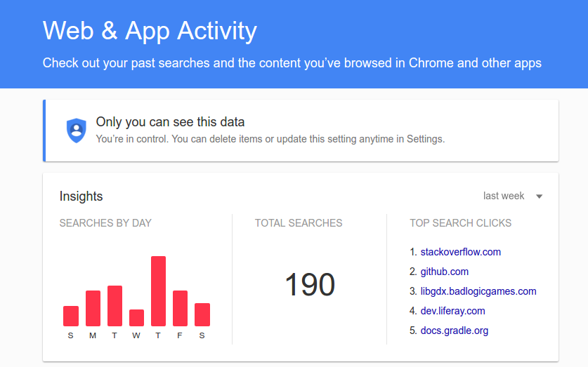The image size is (588, 367).
Task: Click the Monday bar in chart
Action: point(93,308)
